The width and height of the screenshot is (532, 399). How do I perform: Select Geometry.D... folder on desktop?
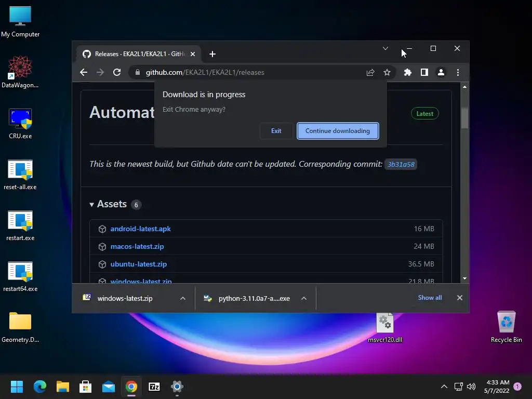[20, 327]
